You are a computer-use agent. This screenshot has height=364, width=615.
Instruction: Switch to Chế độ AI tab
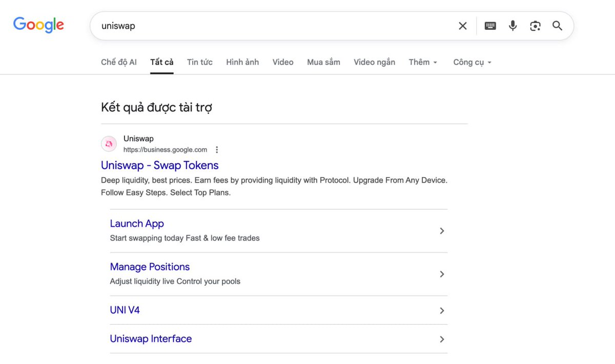click(x=119, y=62)
